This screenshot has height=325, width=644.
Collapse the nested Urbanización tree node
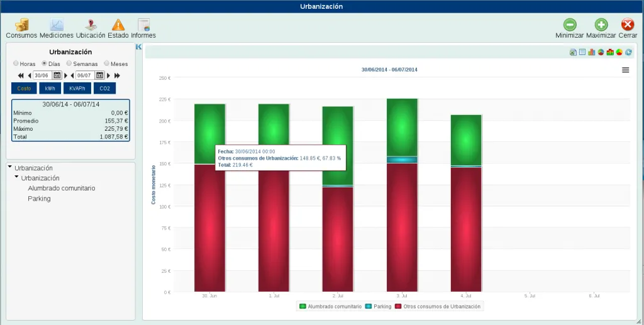pos(16,177)
